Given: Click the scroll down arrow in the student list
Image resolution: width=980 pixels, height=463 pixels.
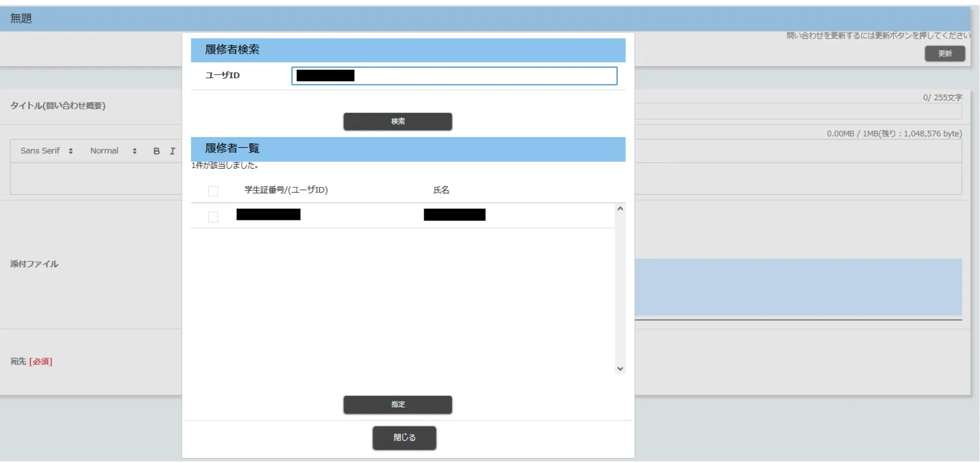Looking at the screenshot, I should click(x=620, y=369).
